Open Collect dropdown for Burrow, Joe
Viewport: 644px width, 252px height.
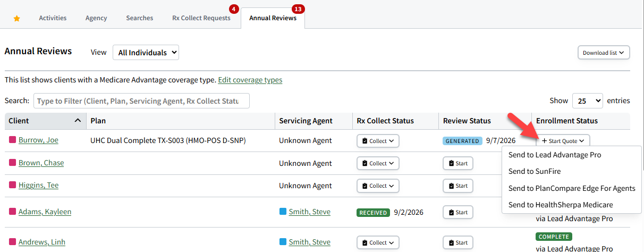(378, 141)
